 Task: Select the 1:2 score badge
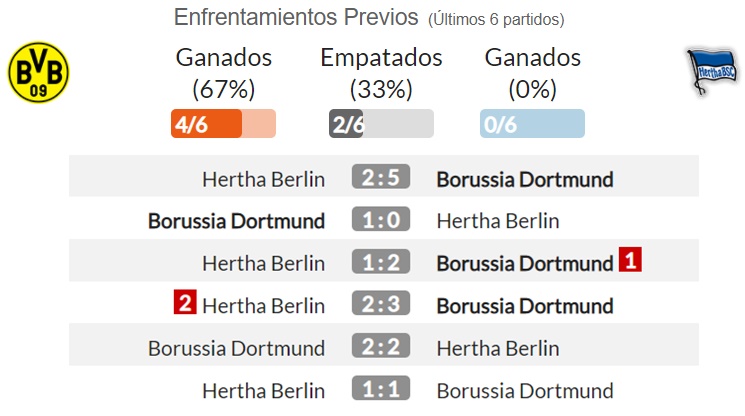tap(381, 261)
